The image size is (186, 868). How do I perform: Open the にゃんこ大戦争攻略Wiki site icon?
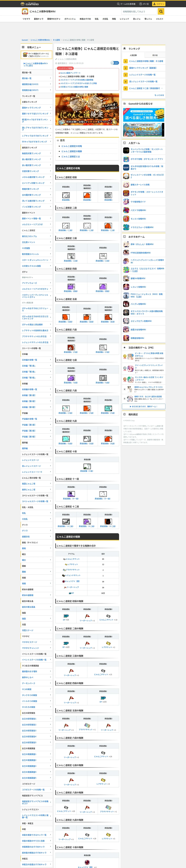[x=25, y=11]
